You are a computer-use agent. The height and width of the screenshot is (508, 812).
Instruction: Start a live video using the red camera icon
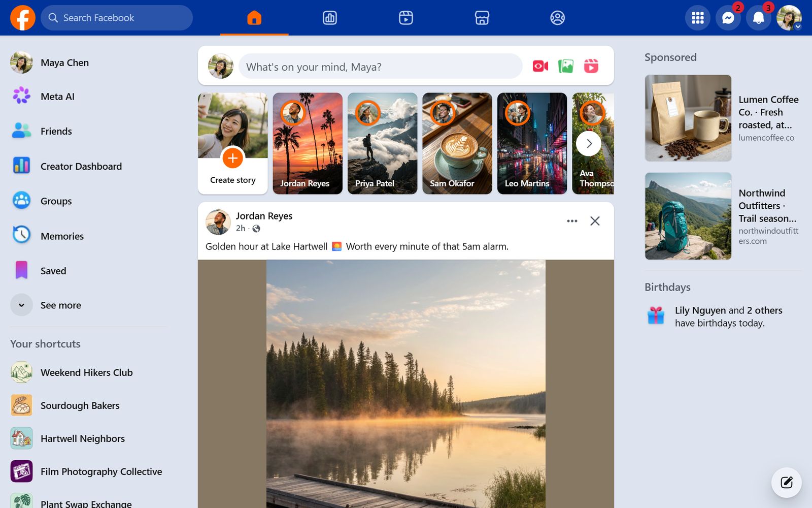click(540, 66)
